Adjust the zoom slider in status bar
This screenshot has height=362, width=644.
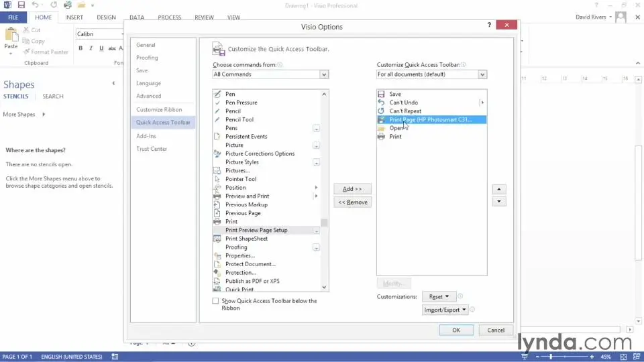pyautogui.click(x=551, y=357)
